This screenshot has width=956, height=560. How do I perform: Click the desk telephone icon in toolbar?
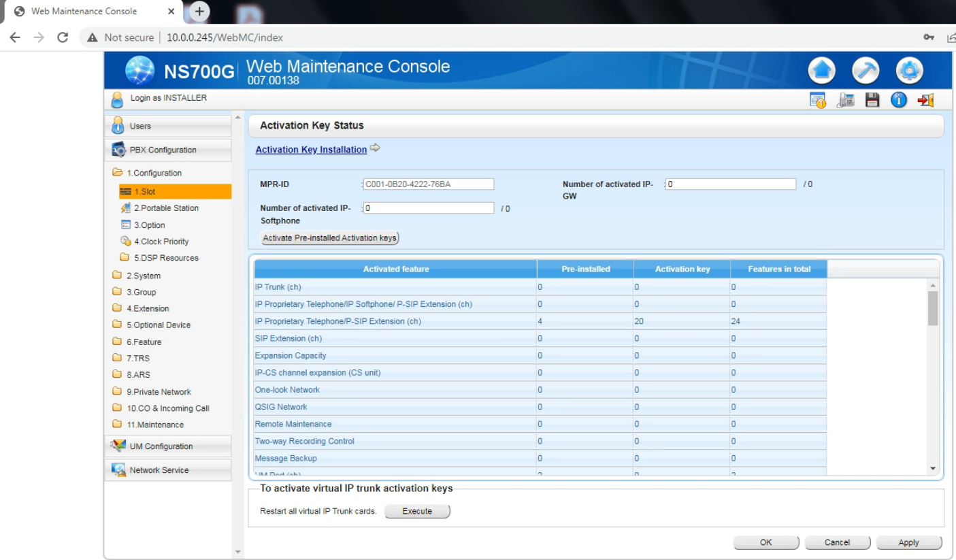coord(846,100)
